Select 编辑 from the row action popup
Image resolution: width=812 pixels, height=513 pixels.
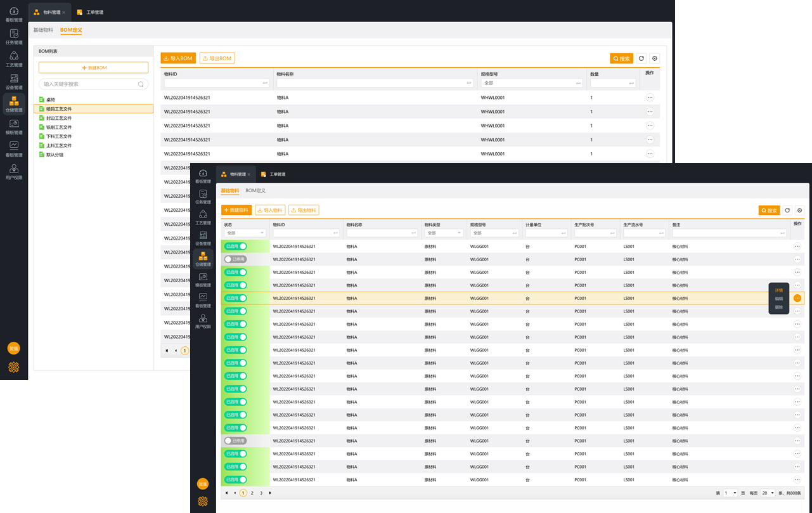778,299
